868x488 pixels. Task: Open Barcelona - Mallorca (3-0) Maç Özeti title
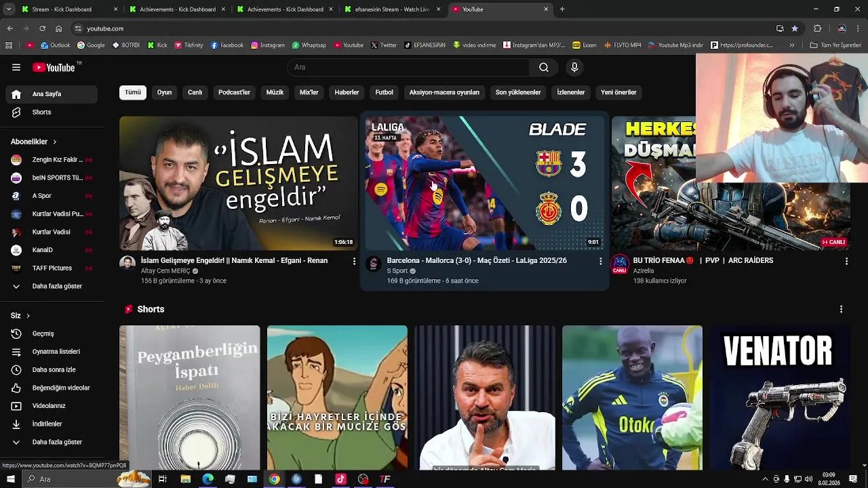477,260
